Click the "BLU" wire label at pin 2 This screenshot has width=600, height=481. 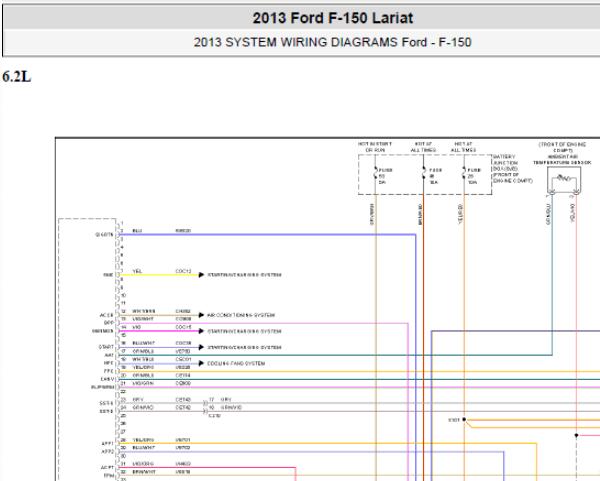tap(137, 231)
